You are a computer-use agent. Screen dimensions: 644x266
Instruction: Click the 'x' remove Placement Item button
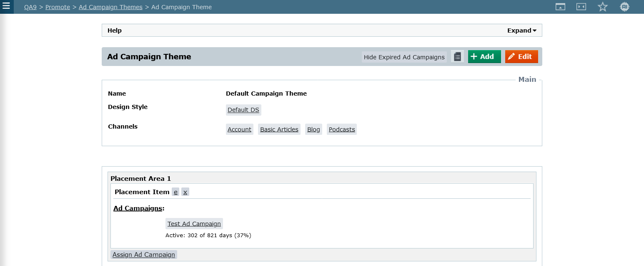(x=185, y=192)
